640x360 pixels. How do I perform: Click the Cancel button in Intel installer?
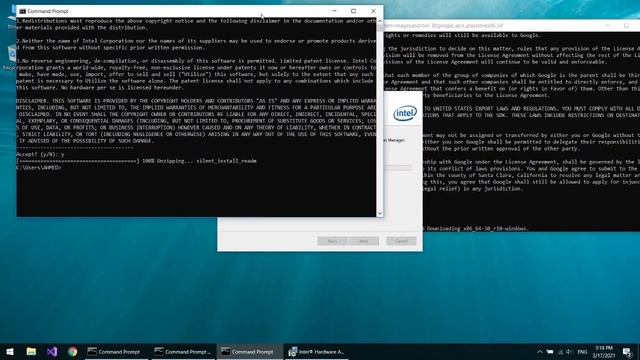(401, 241)
